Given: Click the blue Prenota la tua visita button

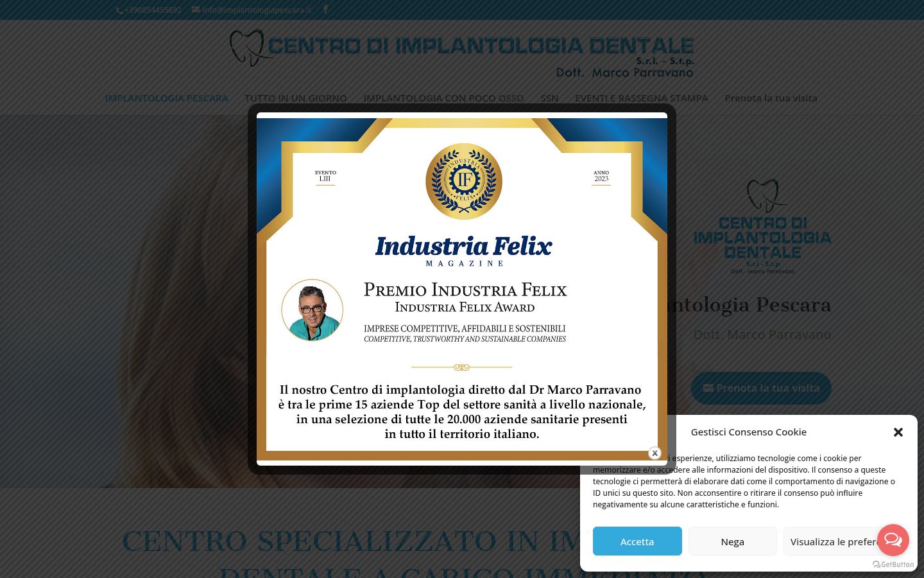Looking at the screenshot, I should pos(761,388).
